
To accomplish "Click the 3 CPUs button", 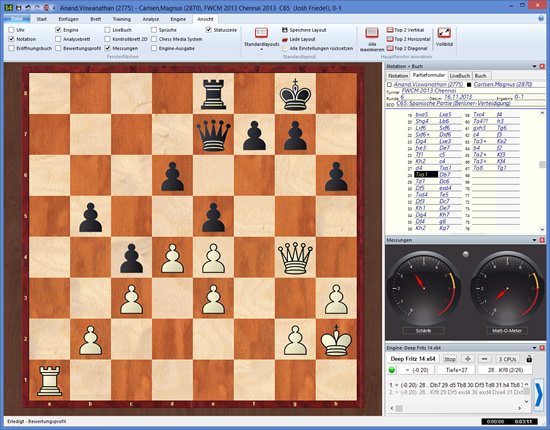I will (x=507, y=359).
